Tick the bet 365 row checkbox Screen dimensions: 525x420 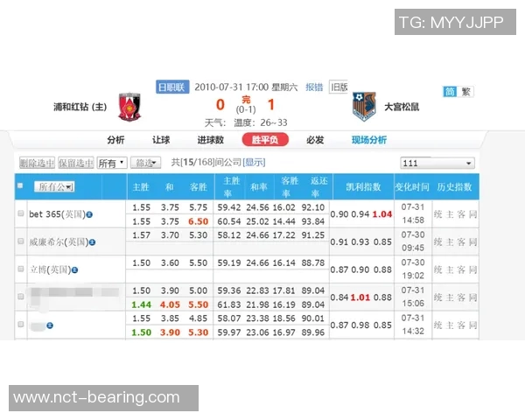tap(21, 214)
